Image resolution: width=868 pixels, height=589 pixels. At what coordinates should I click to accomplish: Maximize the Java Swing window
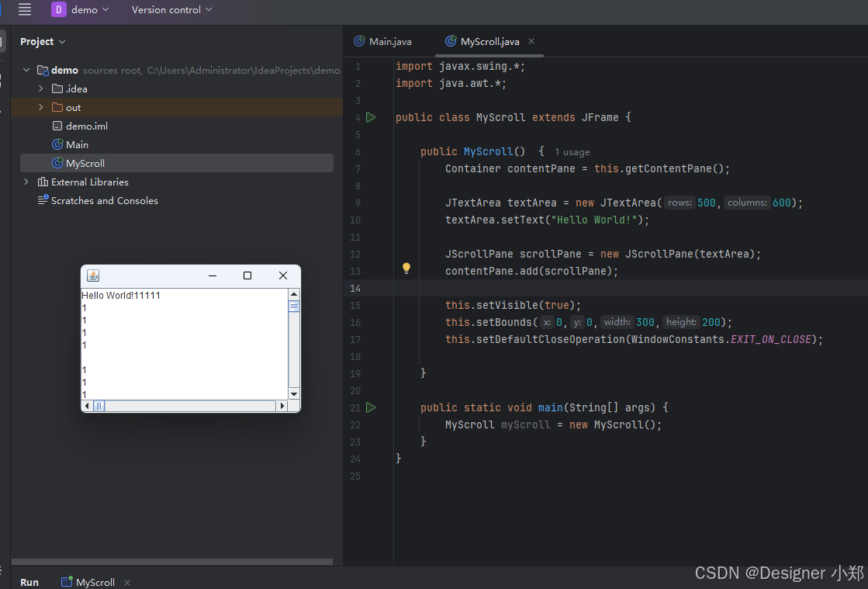(x=247, y=275)
